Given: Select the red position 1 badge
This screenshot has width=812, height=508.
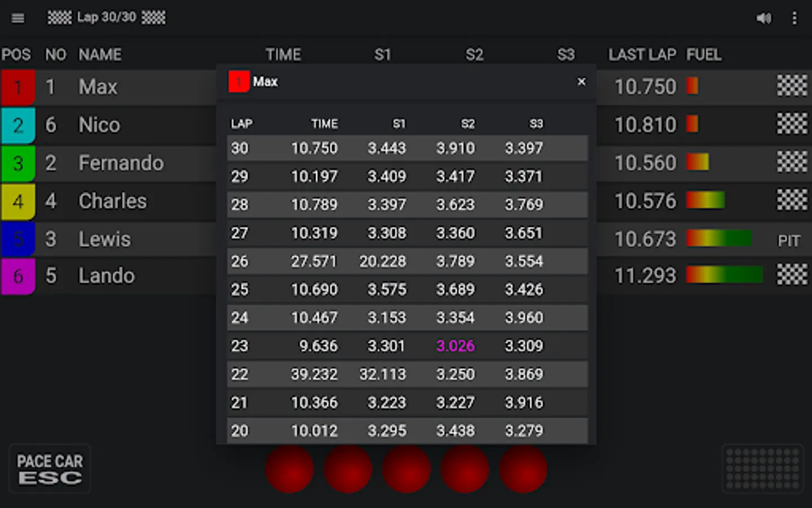Looking at the screenshot, I should 18,87.
